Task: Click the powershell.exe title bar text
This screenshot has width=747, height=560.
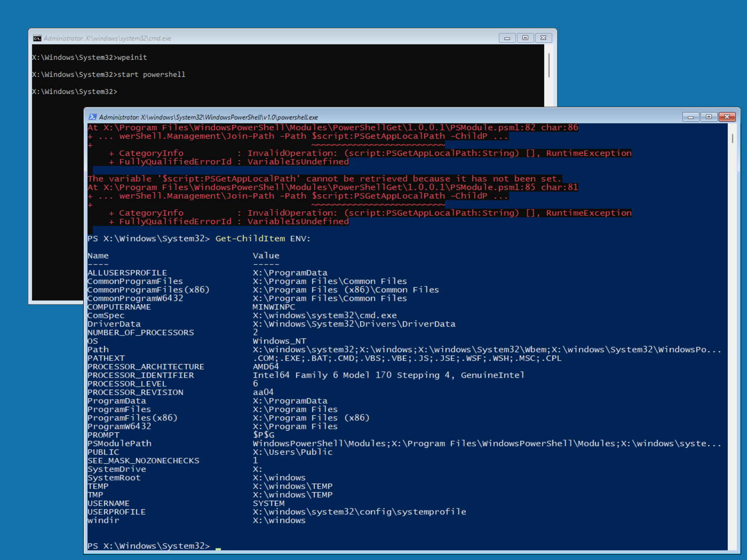Action: (x=208, y=117)
